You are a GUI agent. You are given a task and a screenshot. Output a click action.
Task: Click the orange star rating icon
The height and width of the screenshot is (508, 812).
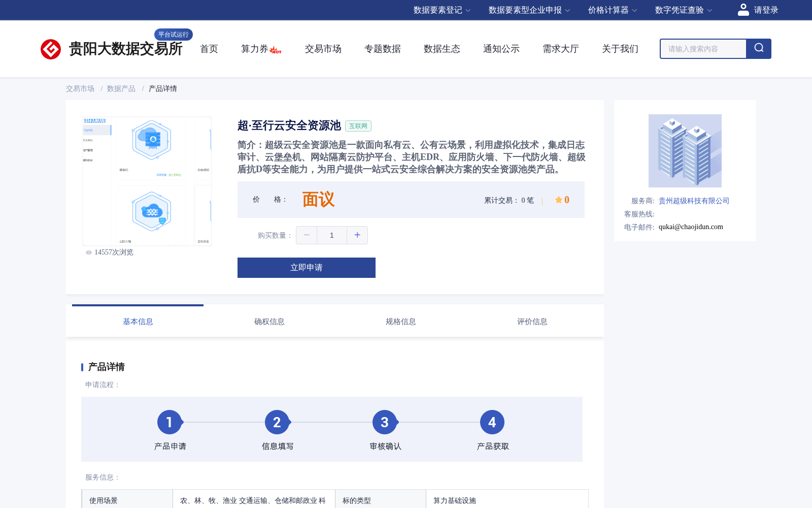tap(558, 200)
